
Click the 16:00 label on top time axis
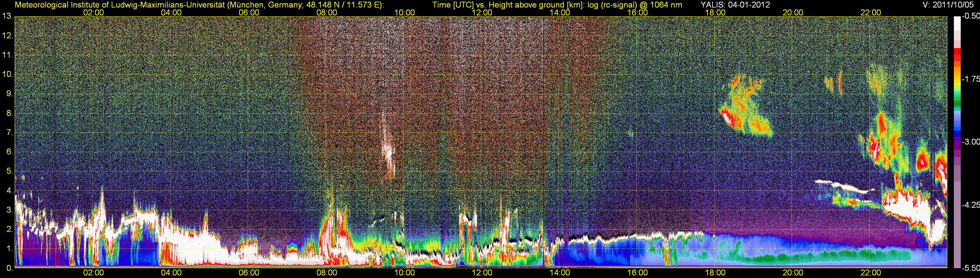pos(638,12)
